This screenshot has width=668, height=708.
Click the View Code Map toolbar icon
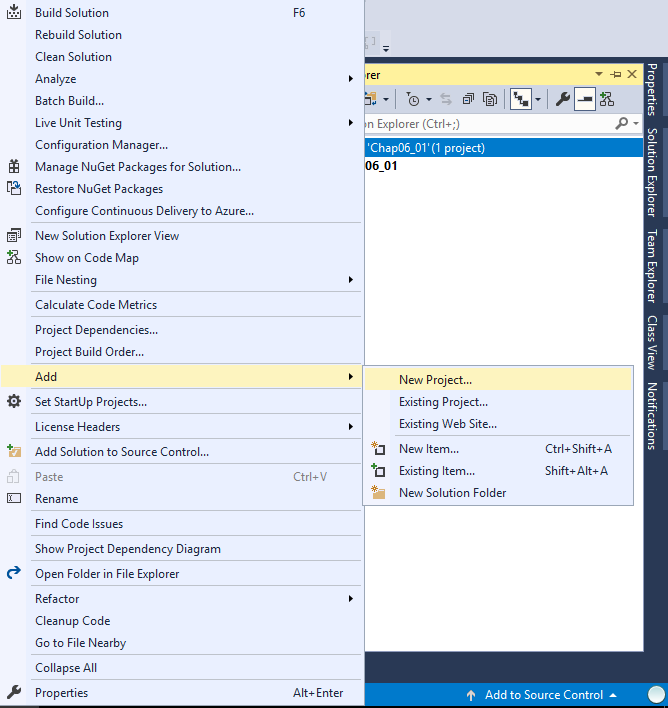coord(607,99)
